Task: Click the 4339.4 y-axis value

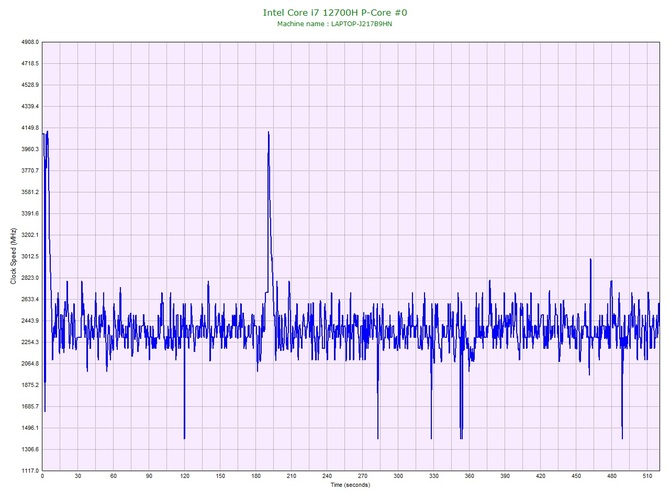Action: tap(30, 106)
